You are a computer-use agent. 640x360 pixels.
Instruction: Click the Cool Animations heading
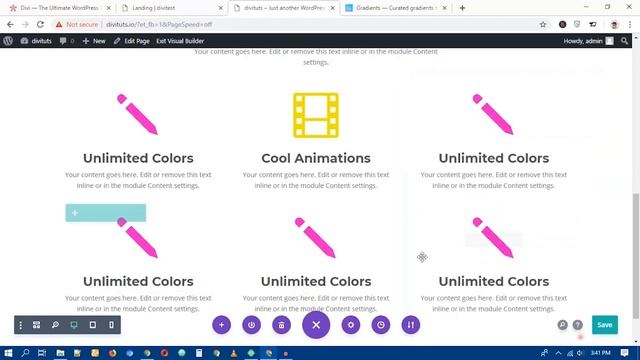pos(316,158)
